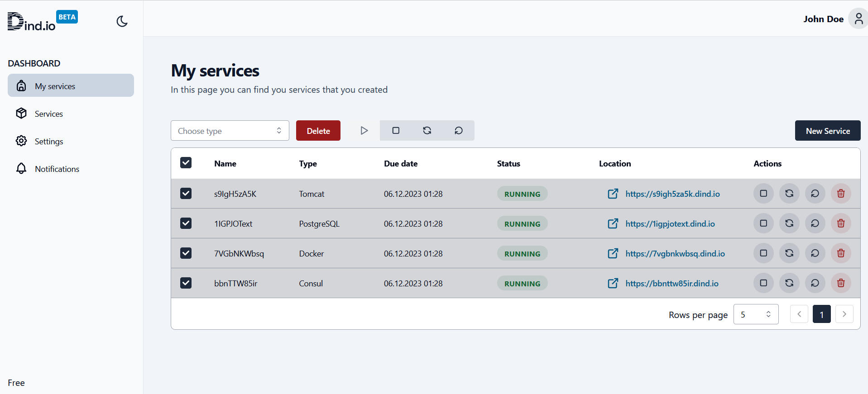Start selected services with the toolbar play icon

pos(364,131)
